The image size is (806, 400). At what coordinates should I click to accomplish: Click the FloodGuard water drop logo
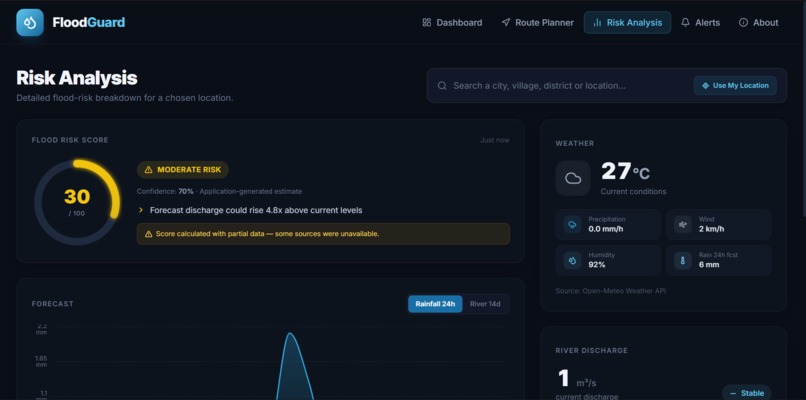tap(30, 23)
